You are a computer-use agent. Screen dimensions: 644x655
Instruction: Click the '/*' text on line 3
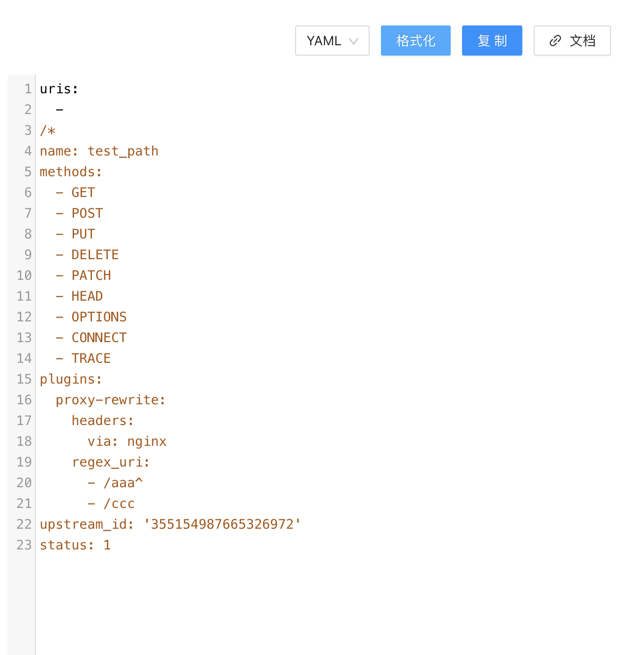click(x=48, y=130)
